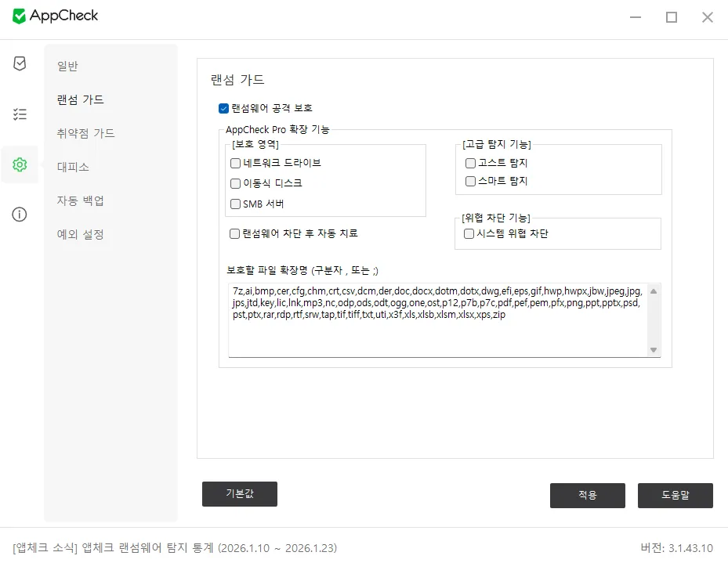Close the AppCheck window
728x563 pixels.
click(707, 17)
